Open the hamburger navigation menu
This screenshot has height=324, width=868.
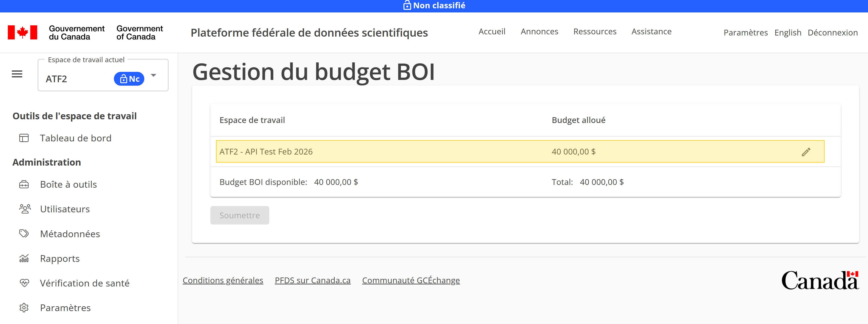pyautogui.click(x=17, y=74)
